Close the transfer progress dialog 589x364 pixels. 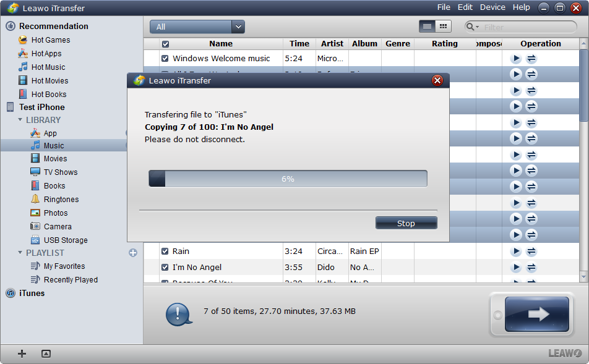pyautogui.click(x=437, y=80)
